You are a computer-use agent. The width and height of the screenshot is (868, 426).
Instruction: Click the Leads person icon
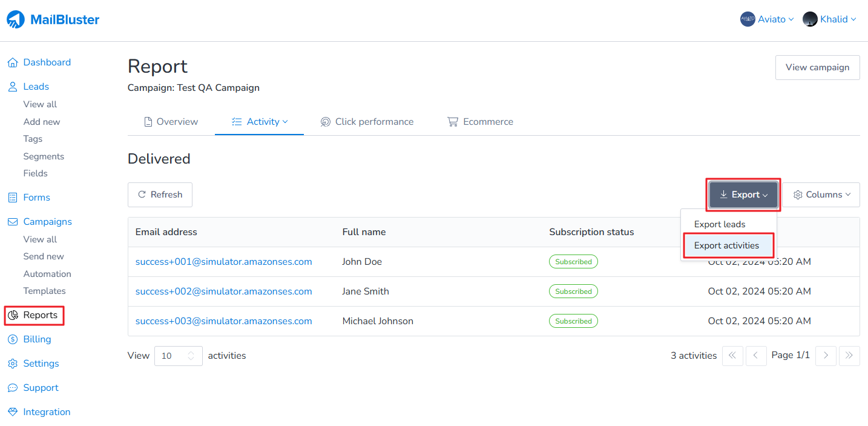tap(12, 87)
